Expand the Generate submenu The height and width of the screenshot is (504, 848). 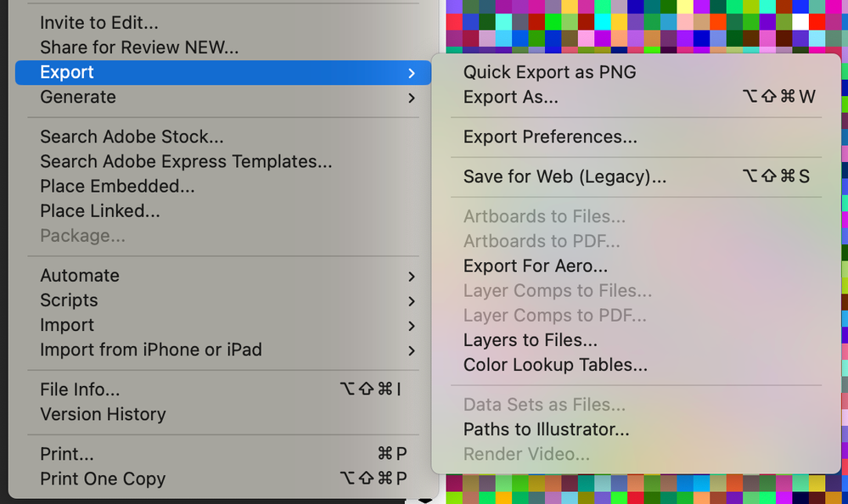pyautogui.click(x=78, y=97)
